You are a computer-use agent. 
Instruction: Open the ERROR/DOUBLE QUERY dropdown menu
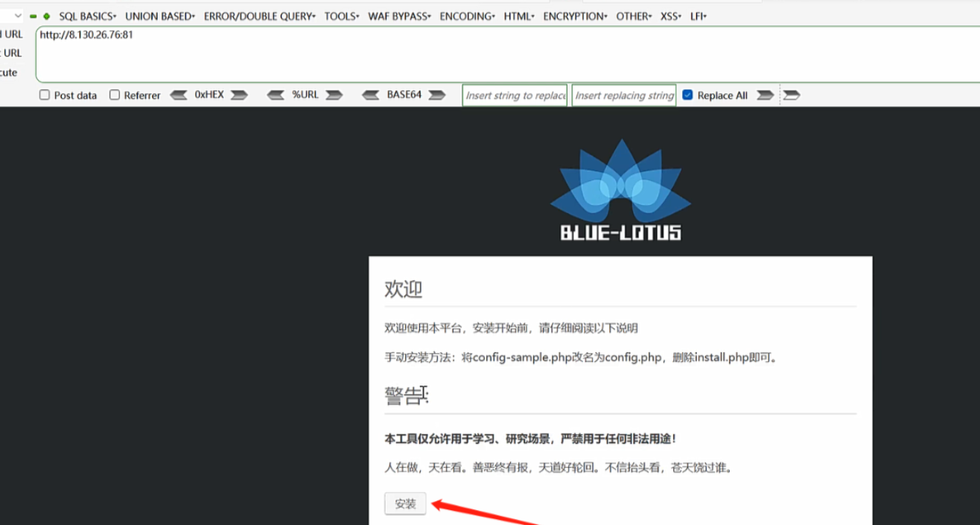pos(260,16)
